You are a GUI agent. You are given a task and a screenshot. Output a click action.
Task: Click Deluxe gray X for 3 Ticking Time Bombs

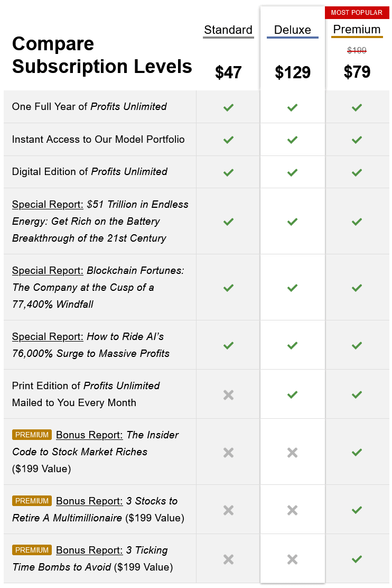(292, 559)
